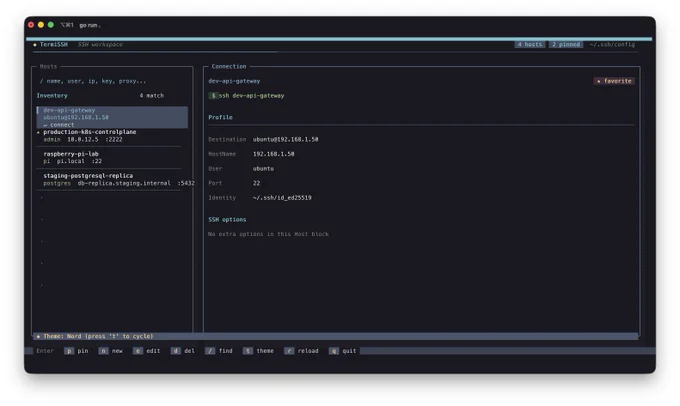Click the HostName value 192.168.1.50
This screenshot has height=406, width=680.
click(273, 154)
